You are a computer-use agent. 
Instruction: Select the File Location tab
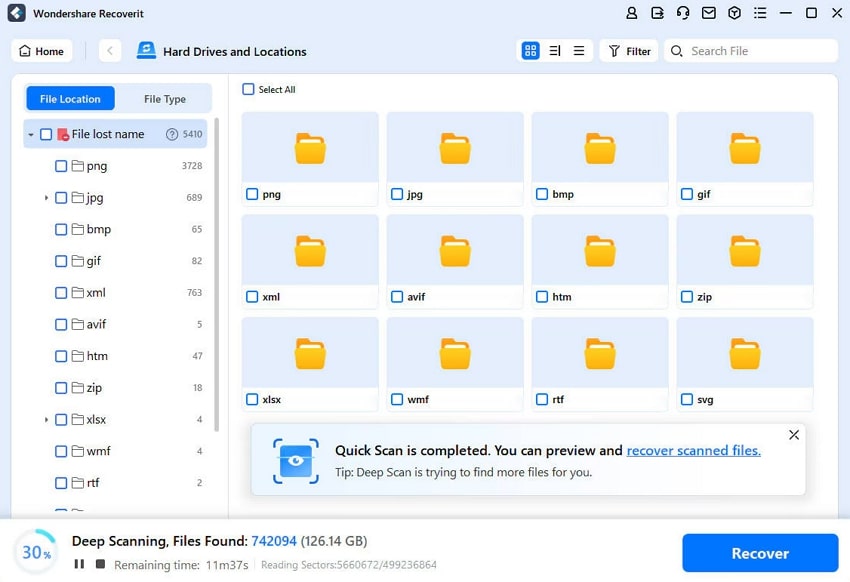click(x=70, y=98)
